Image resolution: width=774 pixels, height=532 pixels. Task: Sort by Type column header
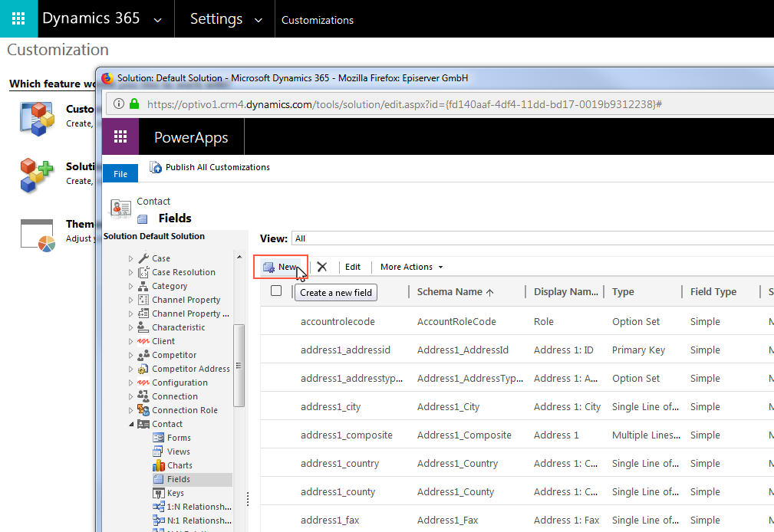point(623,291)
